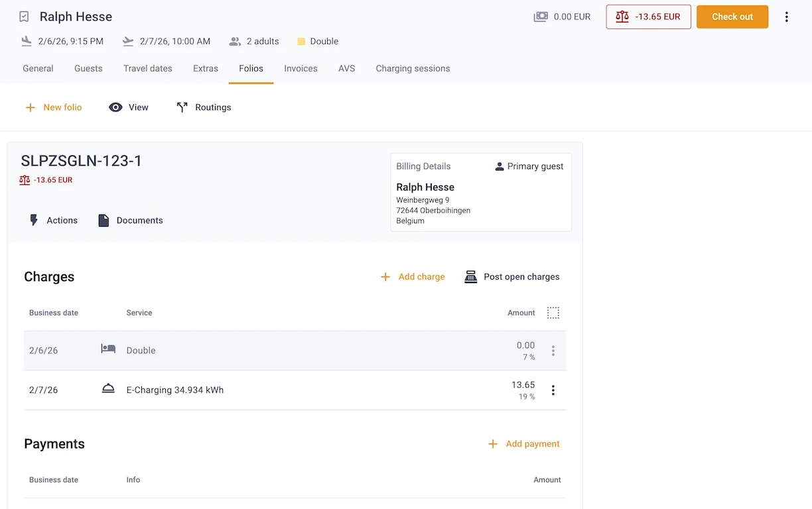This screenshot has height=509, width=812.
Task: Click the Routings arrows icon
Action: coord(181,107)
